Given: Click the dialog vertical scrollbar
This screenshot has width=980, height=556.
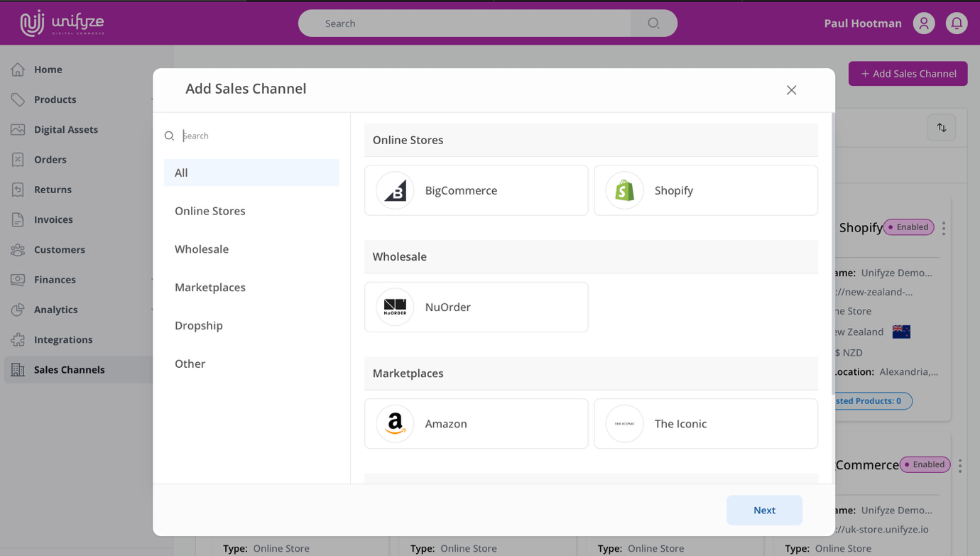Looking at the screenshot, I should (x=833, y=253).
